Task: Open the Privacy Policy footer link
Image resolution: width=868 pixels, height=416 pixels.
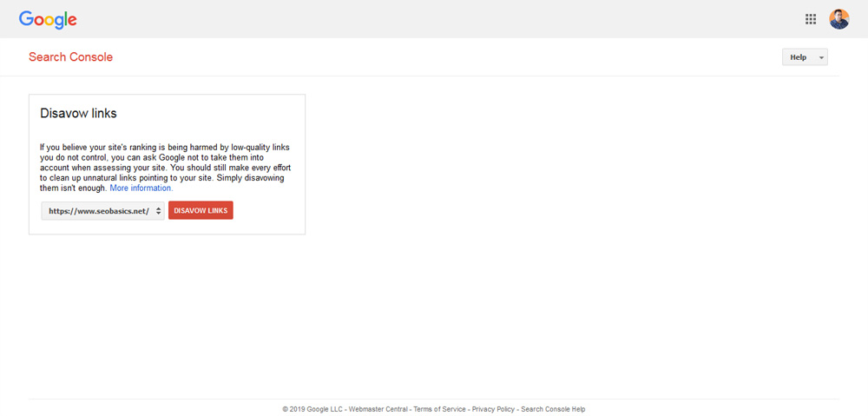Action: pos(493,409)
